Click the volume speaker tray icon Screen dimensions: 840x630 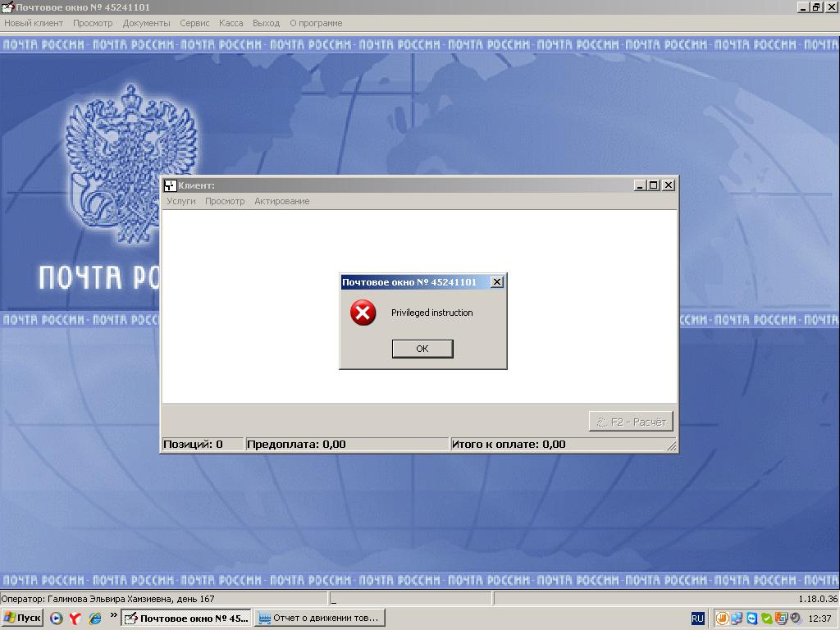click(796, 619)
